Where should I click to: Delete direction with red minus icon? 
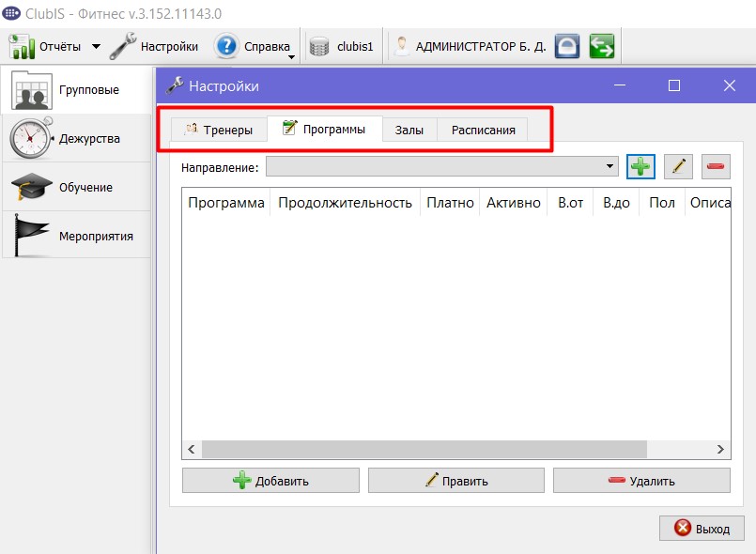tap(716, 166)
